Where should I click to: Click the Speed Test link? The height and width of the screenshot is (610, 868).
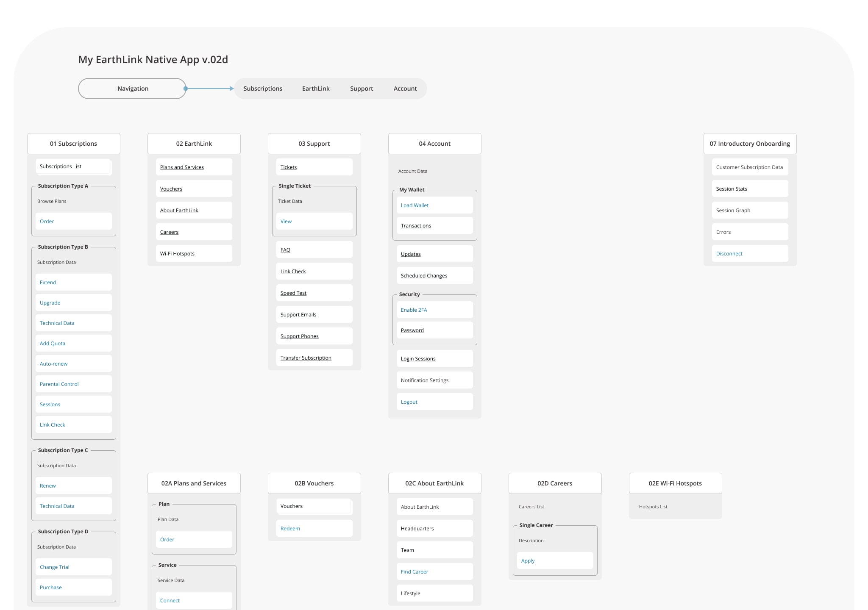293,293
